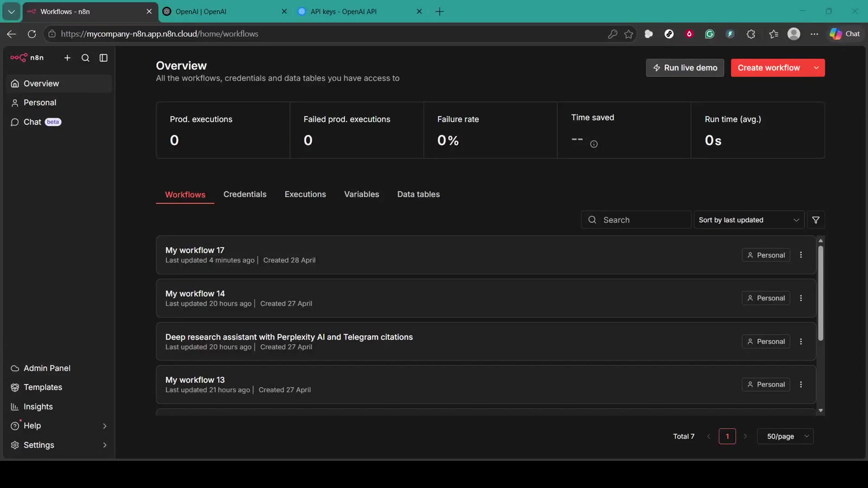Open tab actions dropdown chevron

[11, 11]
